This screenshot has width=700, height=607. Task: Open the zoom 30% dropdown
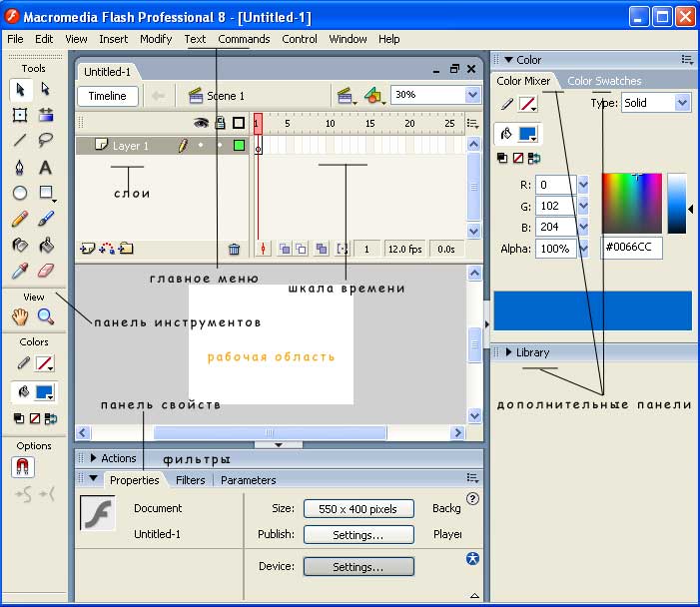click(472, 95)
